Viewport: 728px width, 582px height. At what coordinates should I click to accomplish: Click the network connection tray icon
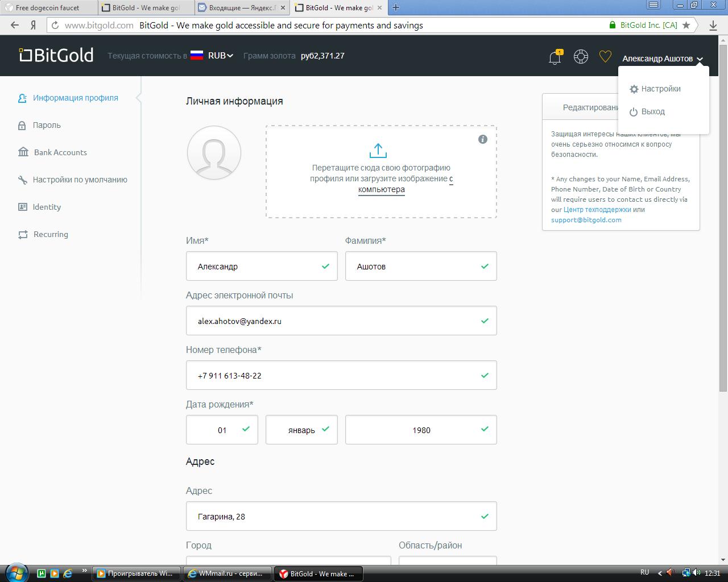point(686,573)
